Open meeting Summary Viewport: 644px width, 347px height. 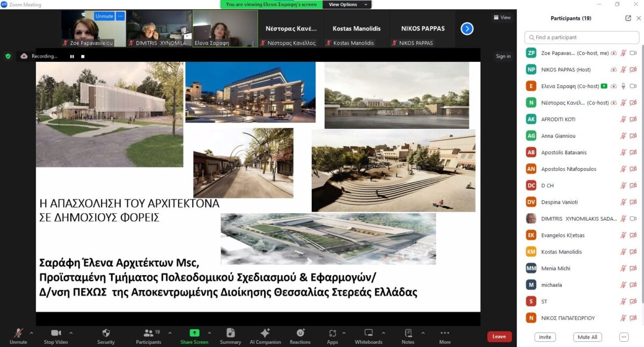tap(230, 334)
